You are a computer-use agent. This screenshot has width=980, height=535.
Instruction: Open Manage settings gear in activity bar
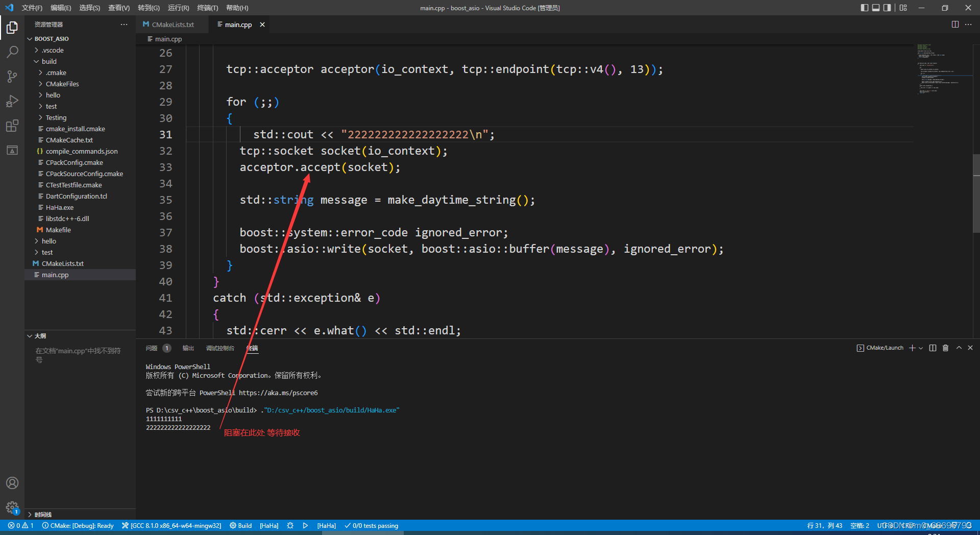click(12, 508)
